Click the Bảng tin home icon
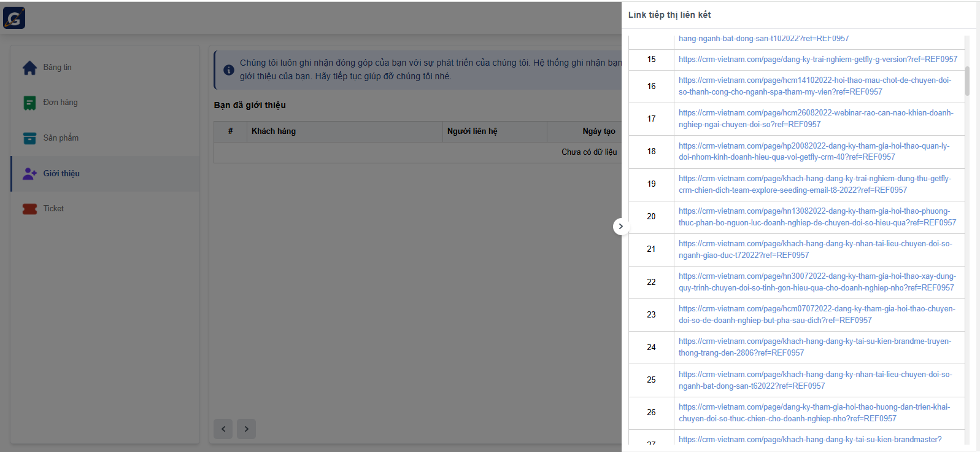This screenshot has height=452, width=980. [29, 68]
